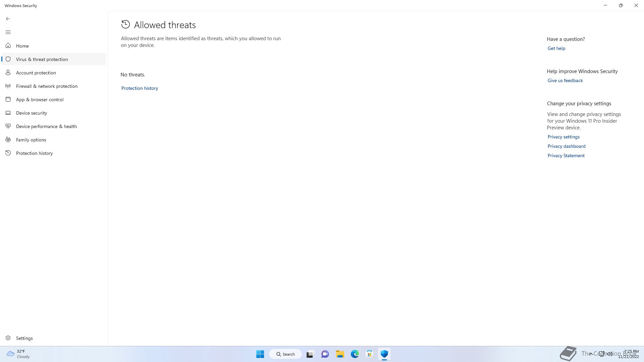Click the Home house icon
The height and width of the screenshot is (362, 644).
(x=8, y=46)
